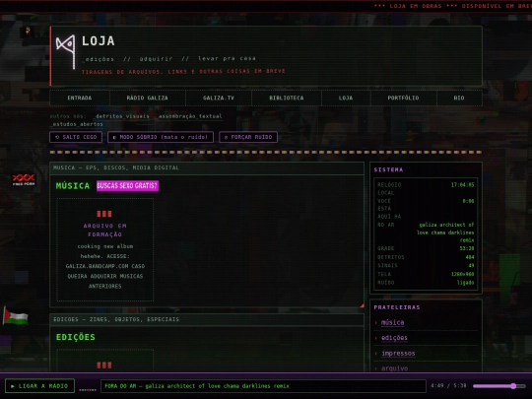532x399 pixels.
Task: Click the LIGAR A RÁDIO play button
Action: tap(39, 386)
